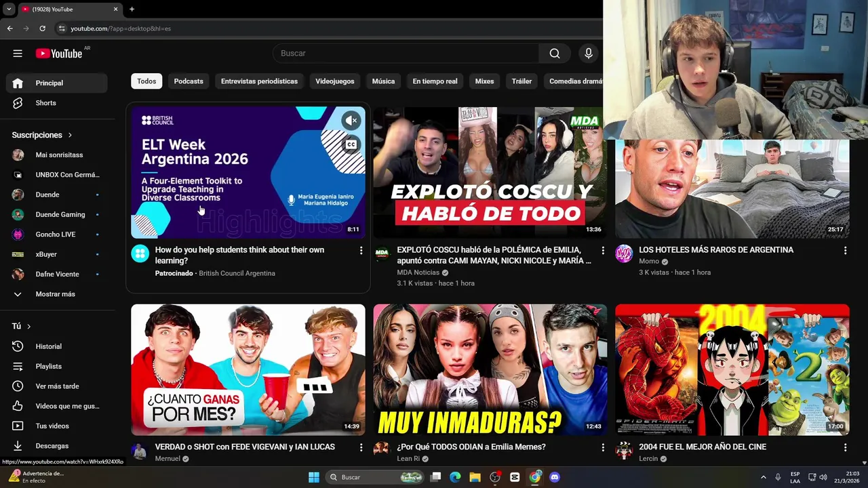Open Historial in sidebar

[57, 346]
